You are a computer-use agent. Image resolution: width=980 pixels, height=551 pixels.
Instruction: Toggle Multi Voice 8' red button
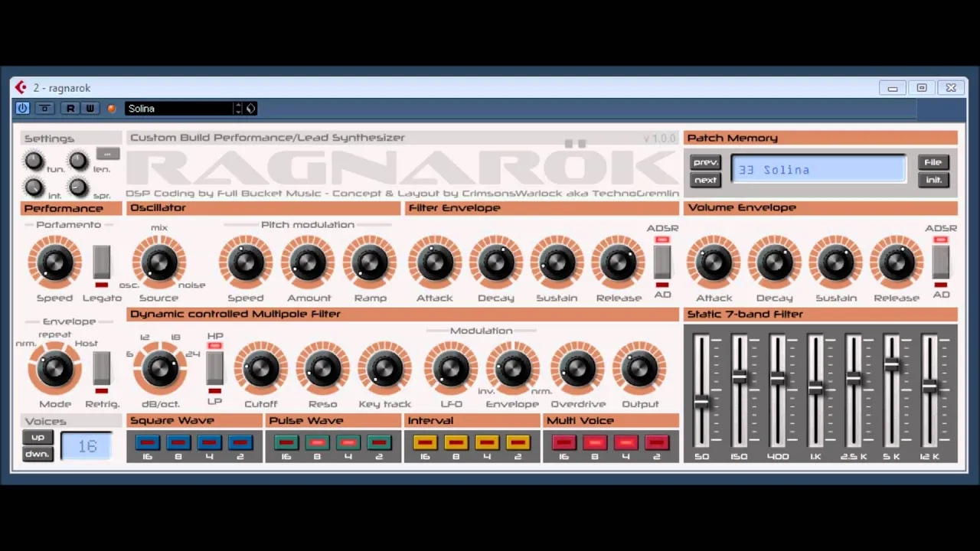pyautogui.click(x=595, y=442)
